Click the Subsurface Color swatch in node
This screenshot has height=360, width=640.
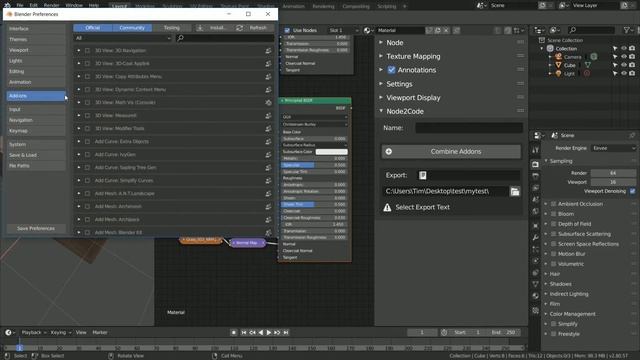tap(331, 152)
